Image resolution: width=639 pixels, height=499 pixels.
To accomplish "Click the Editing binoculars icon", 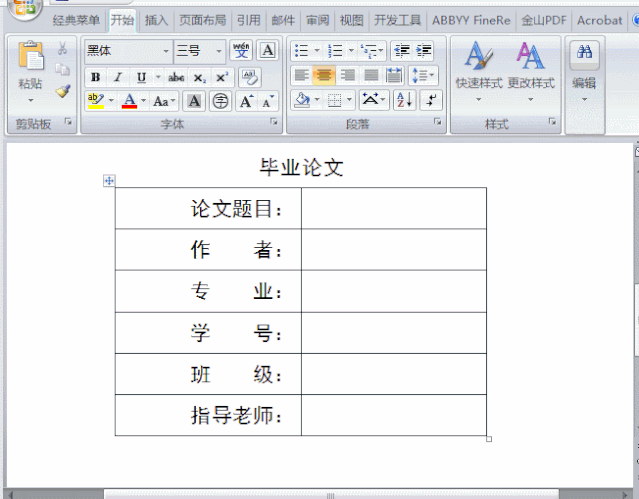I will 584,53.
